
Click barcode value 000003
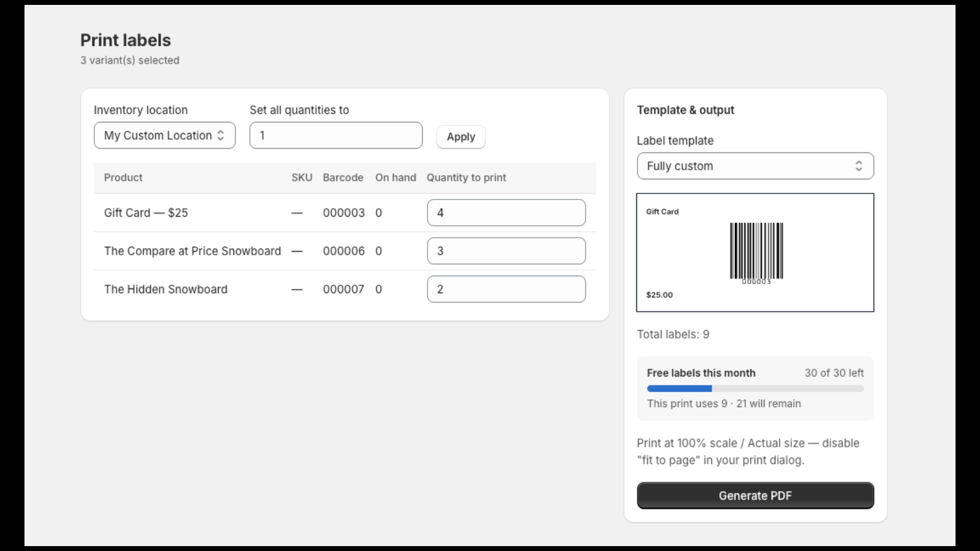[344, 212]
